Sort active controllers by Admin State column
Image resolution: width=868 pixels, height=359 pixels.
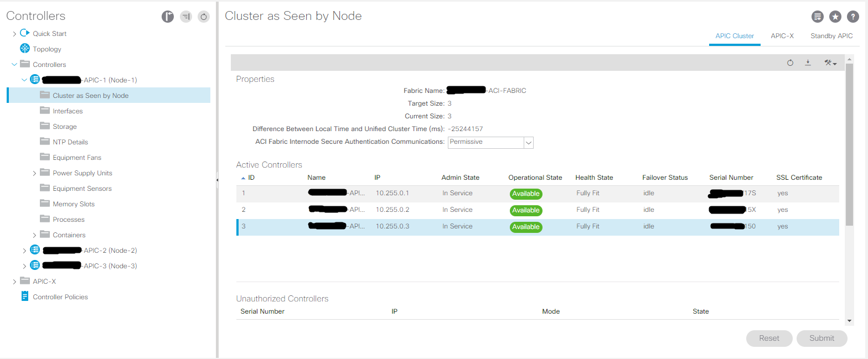pos(461,178)
